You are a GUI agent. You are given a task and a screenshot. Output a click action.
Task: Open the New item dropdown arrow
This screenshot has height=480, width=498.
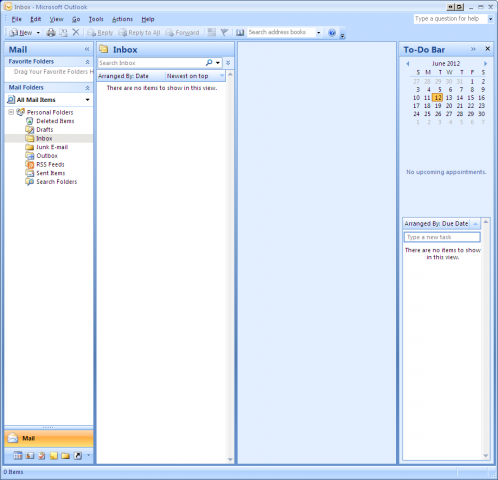(x=38, y=33)
